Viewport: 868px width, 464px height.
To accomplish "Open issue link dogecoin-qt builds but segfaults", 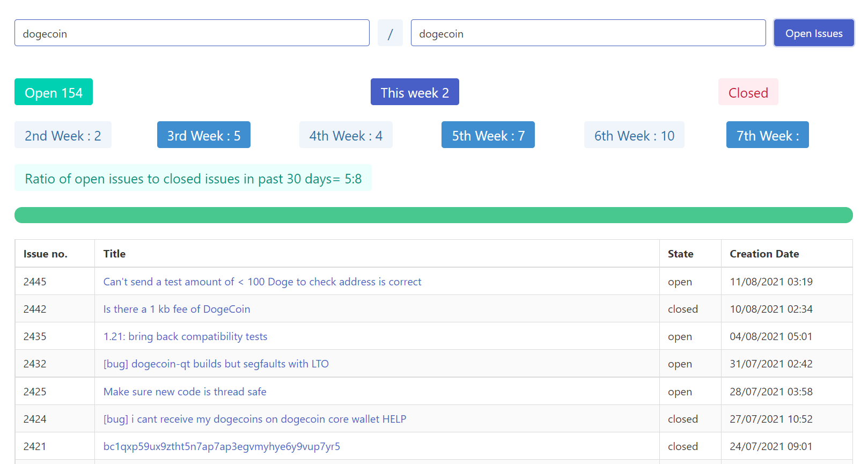I will click(x=216, y=364).
